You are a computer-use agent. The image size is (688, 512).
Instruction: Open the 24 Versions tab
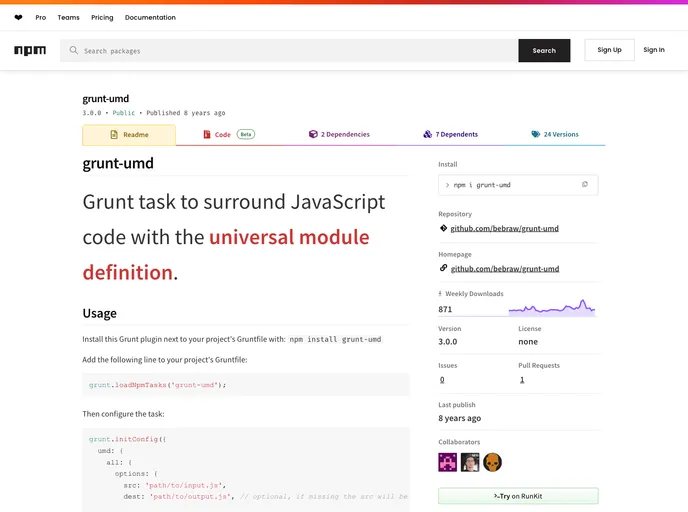point(555,134)
